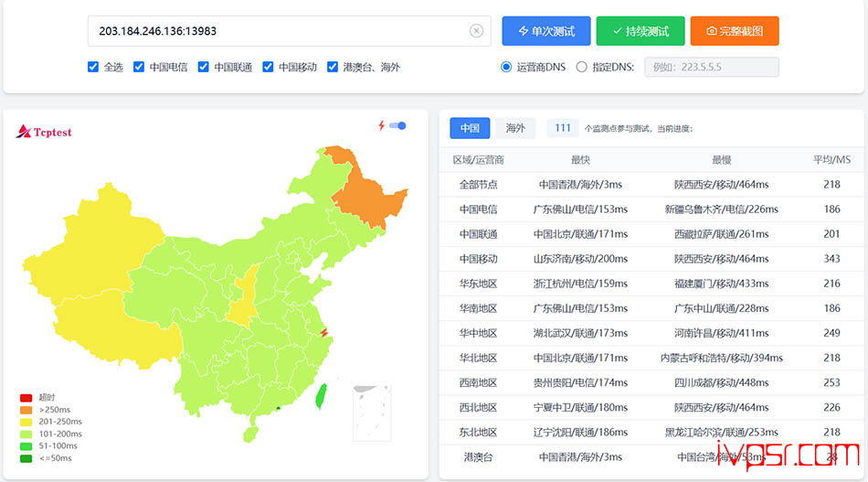Click 广东中山/联通/228ms cell

[x=721, y=308]
